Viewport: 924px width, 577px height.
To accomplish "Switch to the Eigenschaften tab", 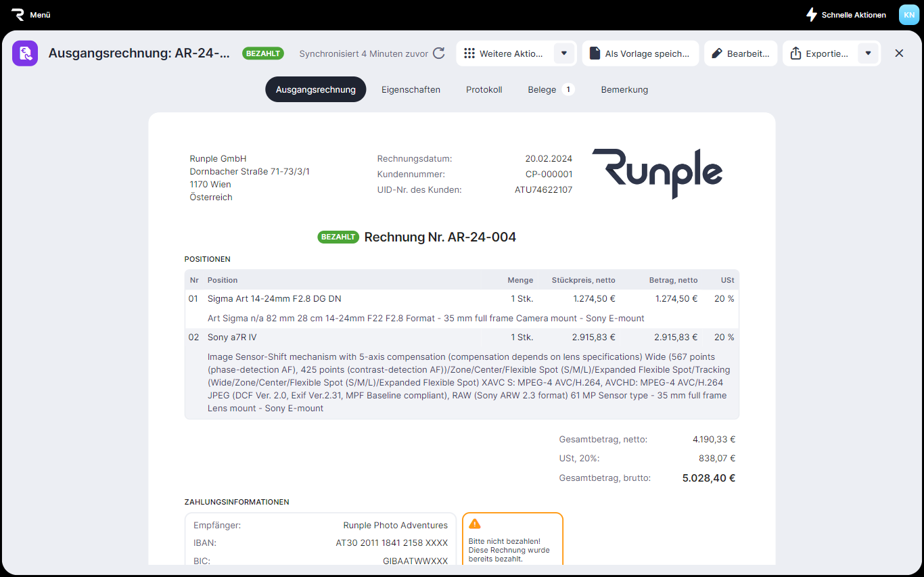I will tap(411, 89).
